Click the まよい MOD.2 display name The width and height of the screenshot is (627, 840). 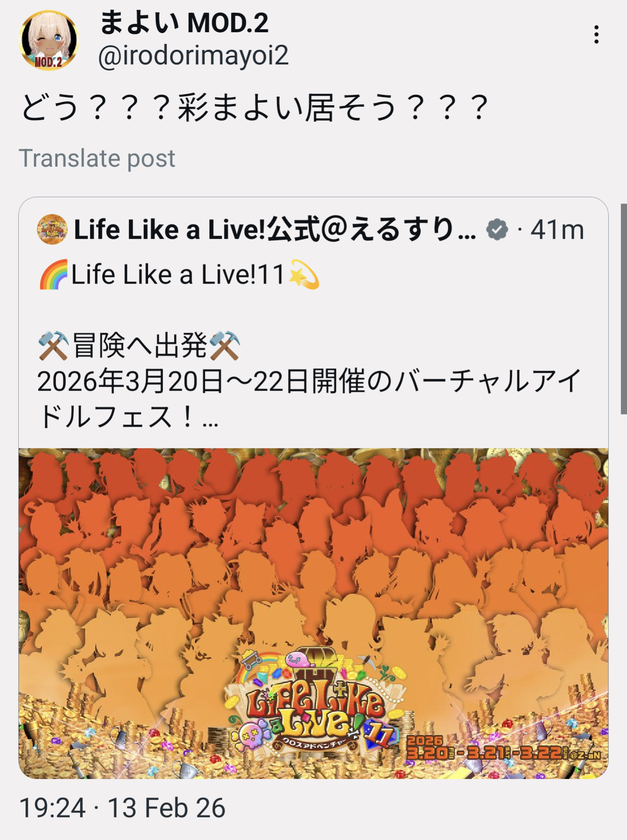click(184, 23)
